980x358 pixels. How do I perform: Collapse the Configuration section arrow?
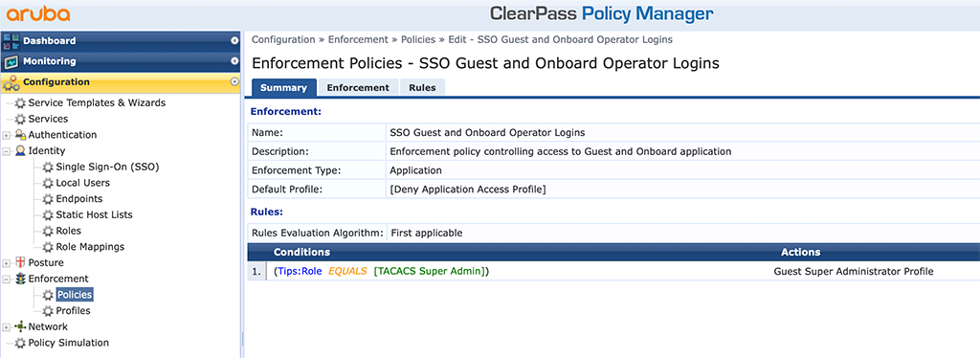(234, 82)
